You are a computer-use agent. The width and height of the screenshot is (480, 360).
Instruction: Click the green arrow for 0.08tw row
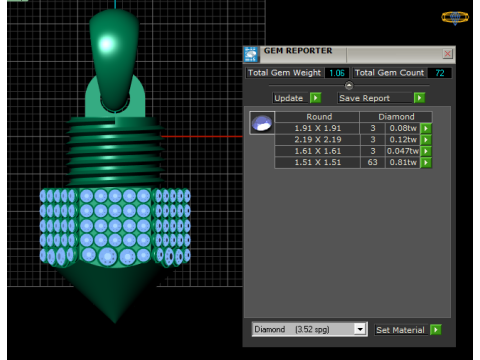pyautogui.click(x=426, y=128)
